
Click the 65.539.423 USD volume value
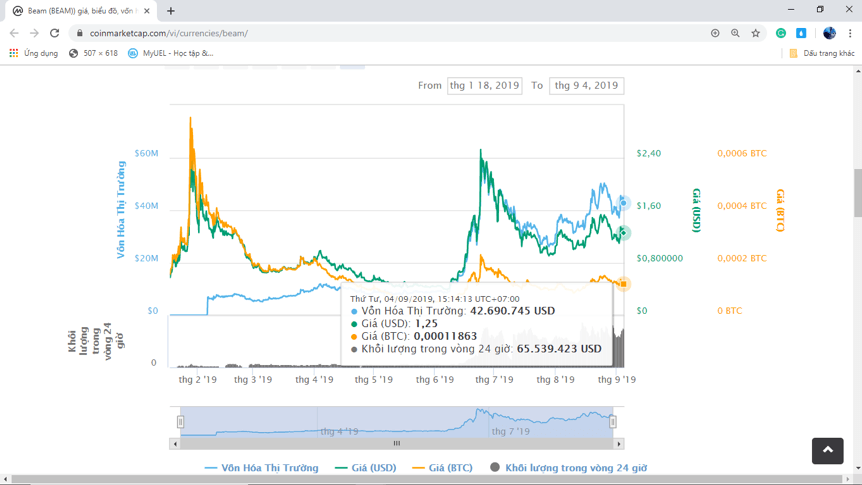559,349
